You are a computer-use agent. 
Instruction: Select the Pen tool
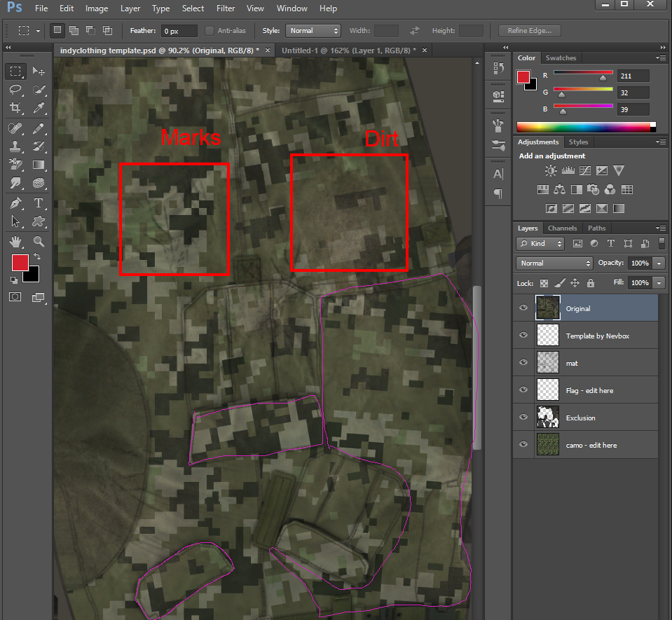point(15,203)
